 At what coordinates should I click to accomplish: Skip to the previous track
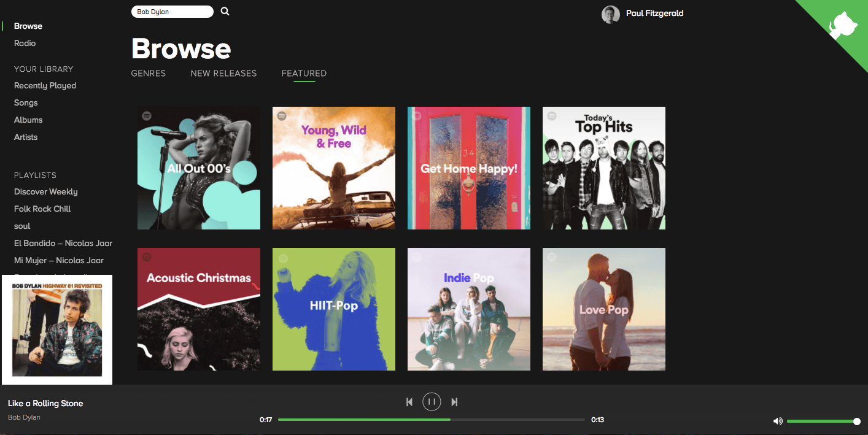pyautogui.click(x=409, y=402)
